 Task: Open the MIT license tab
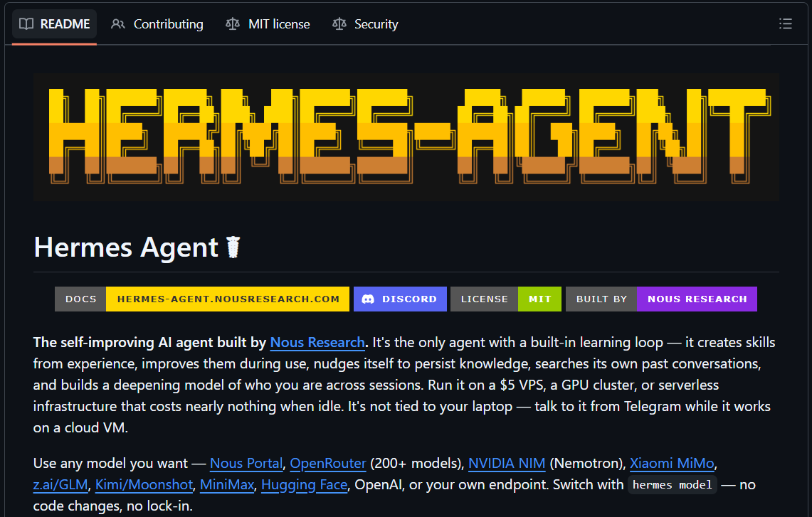click(268, 23)
